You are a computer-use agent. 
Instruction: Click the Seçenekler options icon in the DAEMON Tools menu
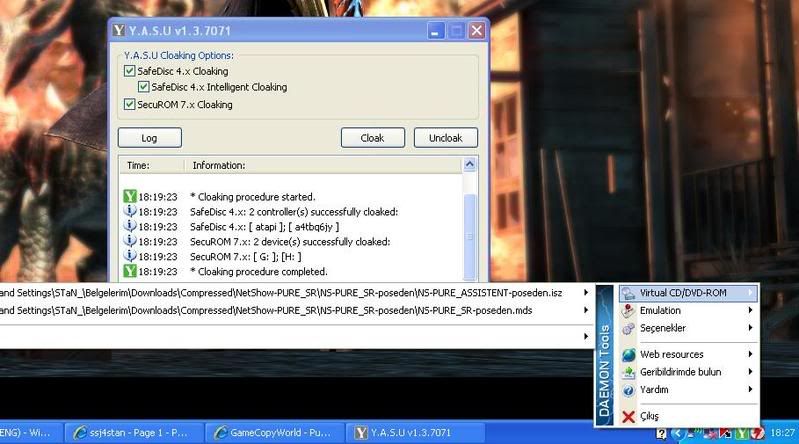pos(629,328)
